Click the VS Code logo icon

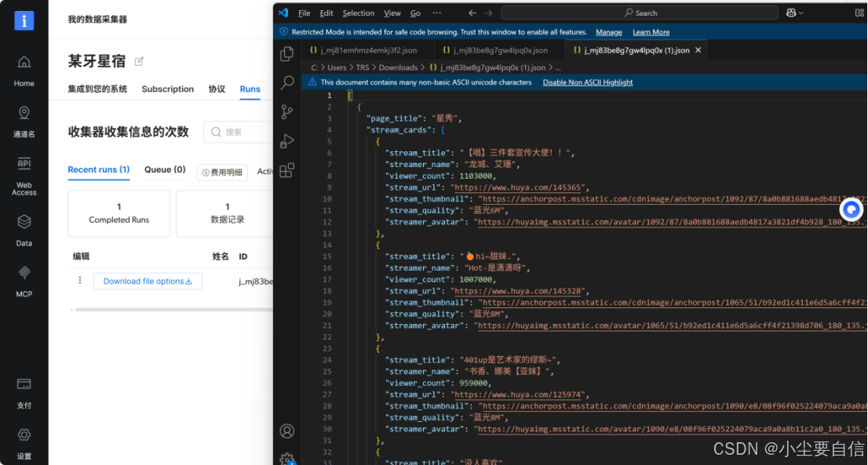point(283,13)
